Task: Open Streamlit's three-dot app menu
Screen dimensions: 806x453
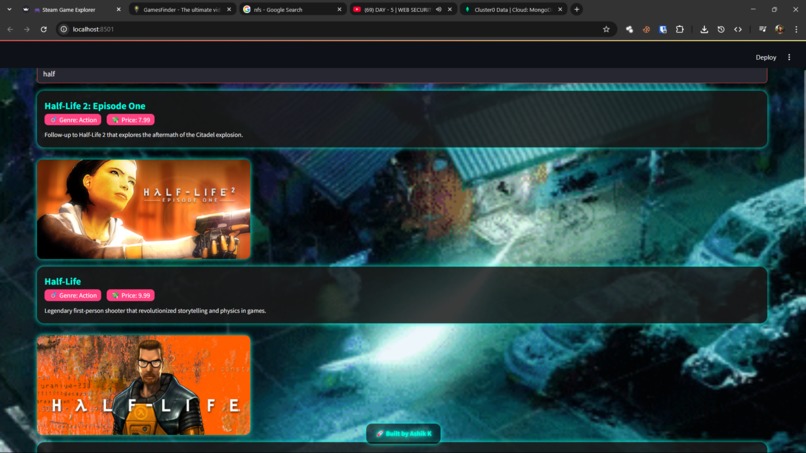Action: 789,57
